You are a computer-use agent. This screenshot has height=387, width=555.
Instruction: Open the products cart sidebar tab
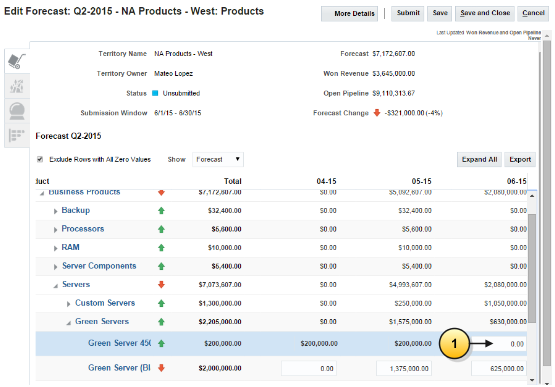pos(17,61)
